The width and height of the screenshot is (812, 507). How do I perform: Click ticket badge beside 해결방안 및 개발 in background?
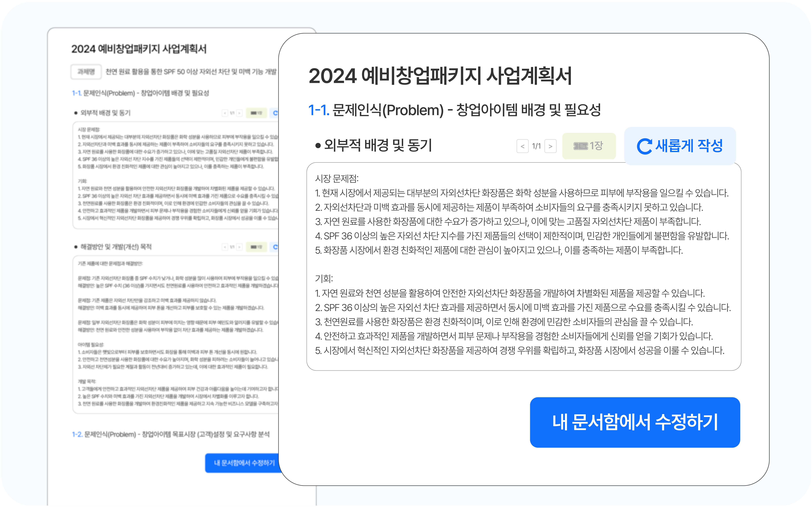[256, 247]
